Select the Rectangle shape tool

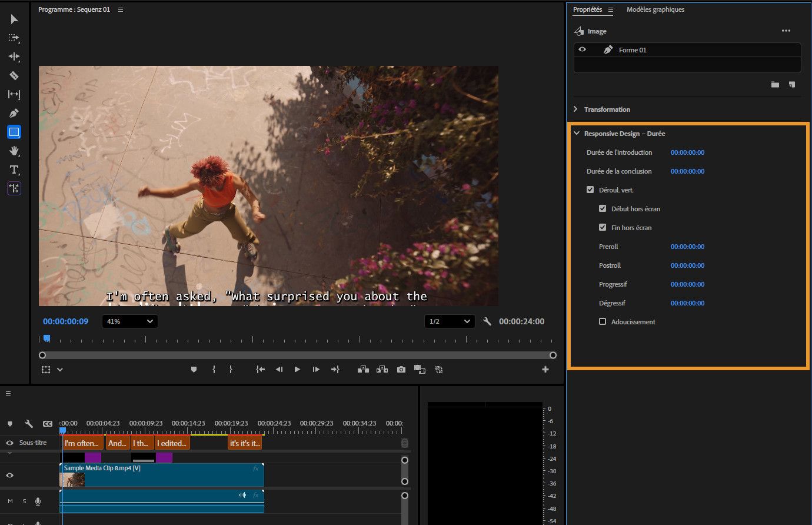coord(14,132)
